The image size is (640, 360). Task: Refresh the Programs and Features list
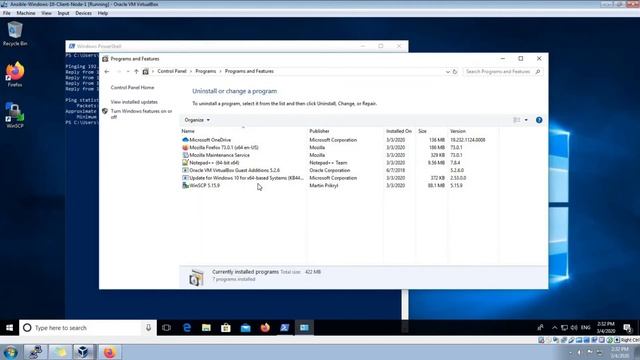pos(455,71)
